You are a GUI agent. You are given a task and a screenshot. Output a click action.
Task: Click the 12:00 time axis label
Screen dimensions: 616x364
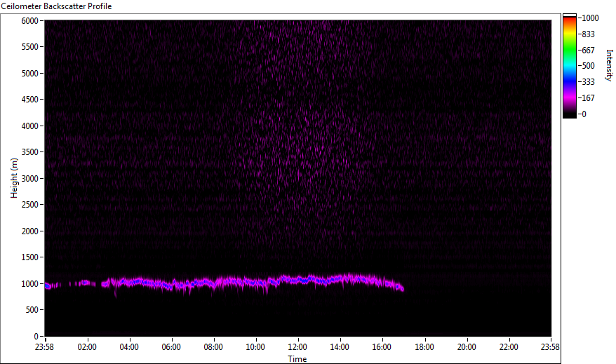297,347
